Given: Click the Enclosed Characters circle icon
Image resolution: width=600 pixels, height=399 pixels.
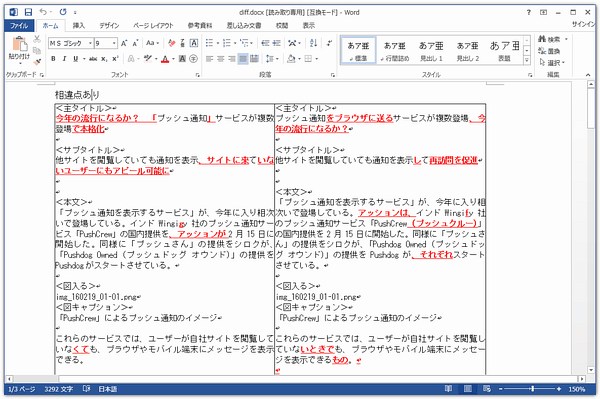Looking at the screenshot, I should [x=194, y=59].
